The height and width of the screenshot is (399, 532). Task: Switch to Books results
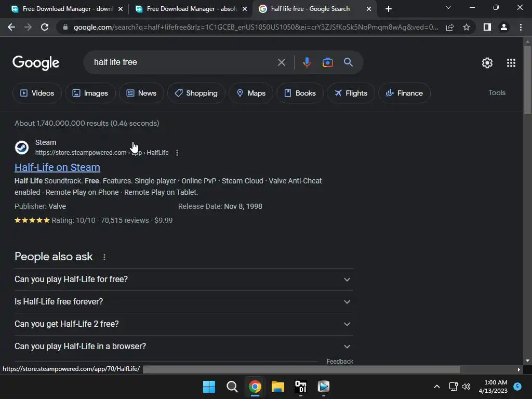point(300,93)
